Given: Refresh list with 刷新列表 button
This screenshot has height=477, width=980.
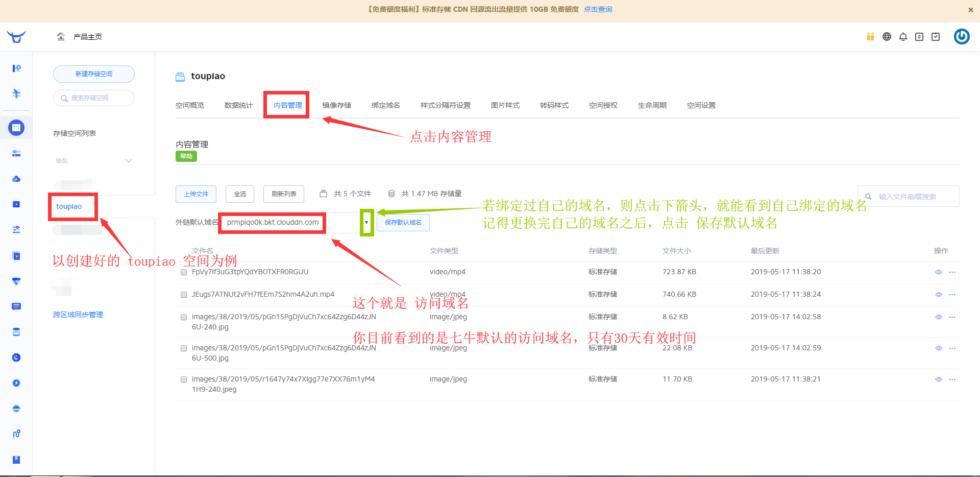Looking at the screenshot, I should (x=284, y=194).
